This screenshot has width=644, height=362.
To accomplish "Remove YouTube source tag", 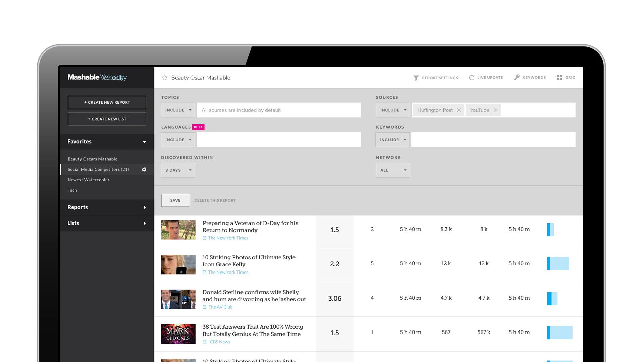I will (495, 110).
